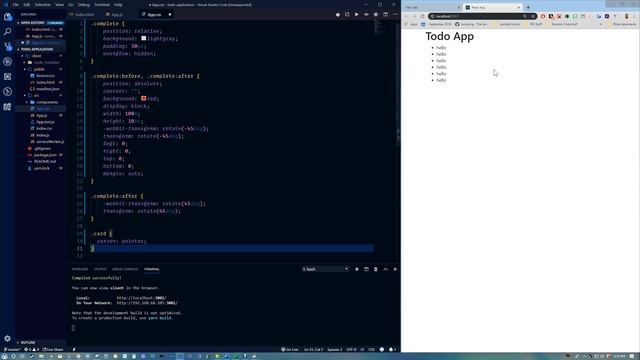Close the terminal panel
Viewport: 640px width, 360px height.
(395, 269)
